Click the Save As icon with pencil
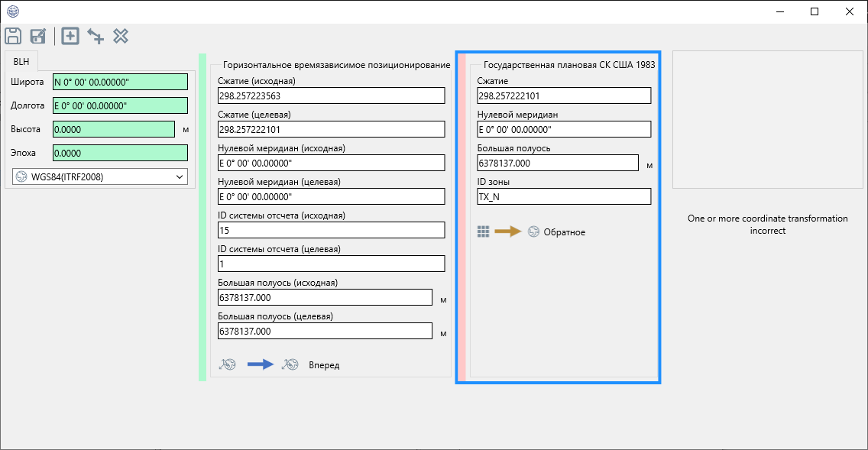Image resolution: width=868 pixels, height=450 pixels. coord(38,36)
